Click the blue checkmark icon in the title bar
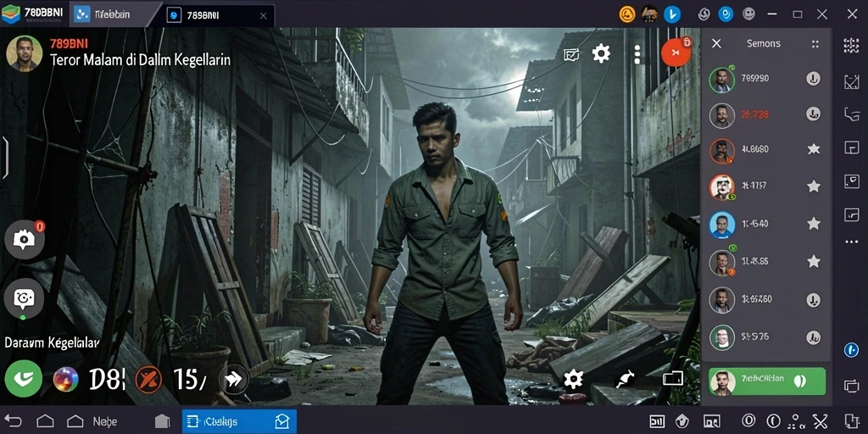Viewport: 868px width, 434px height. point(671,14)
